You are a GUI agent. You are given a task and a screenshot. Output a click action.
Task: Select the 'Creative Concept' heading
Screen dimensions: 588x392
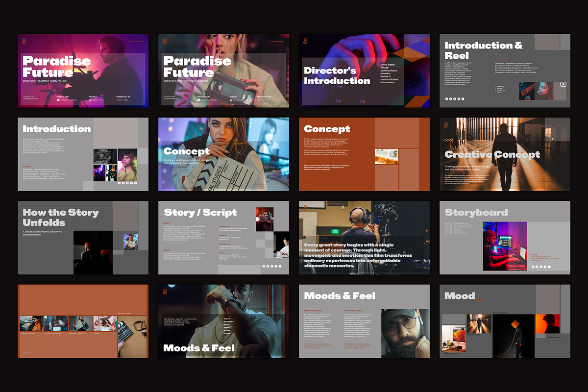pyautogui.click(x=492, y=154)
